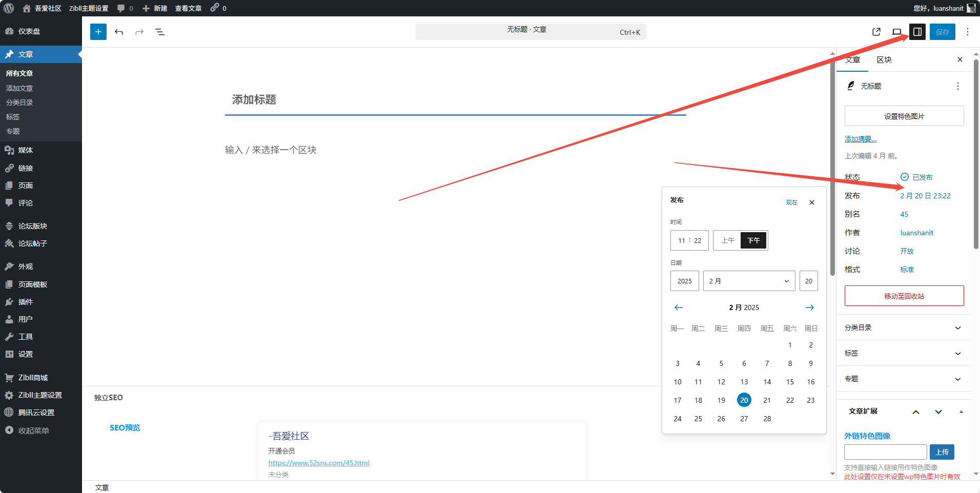Image resolution: width=980 pixels, height=493 pixels.
Task: Select 上午 time option
Action: [727, 240]
